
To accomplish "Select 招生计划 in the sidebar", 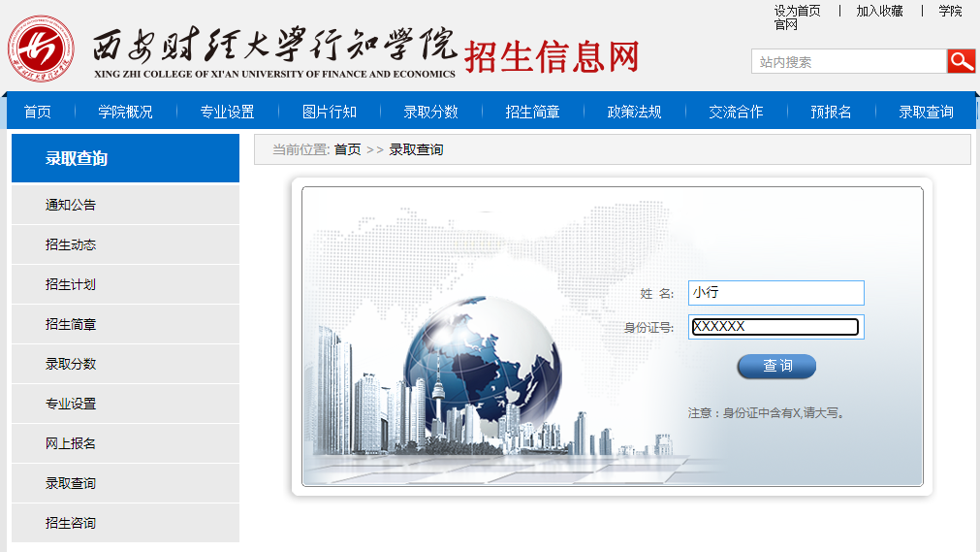I will pos(126,284).
